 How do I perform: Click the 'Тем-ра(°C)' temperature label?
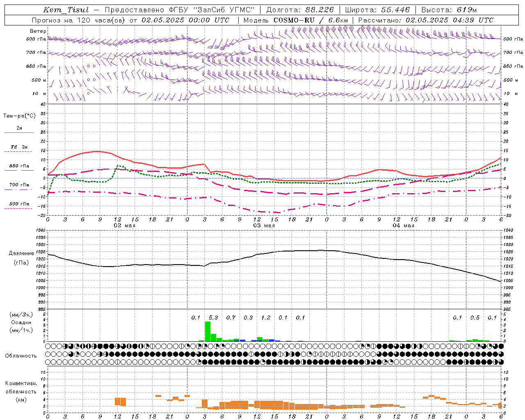19,116
